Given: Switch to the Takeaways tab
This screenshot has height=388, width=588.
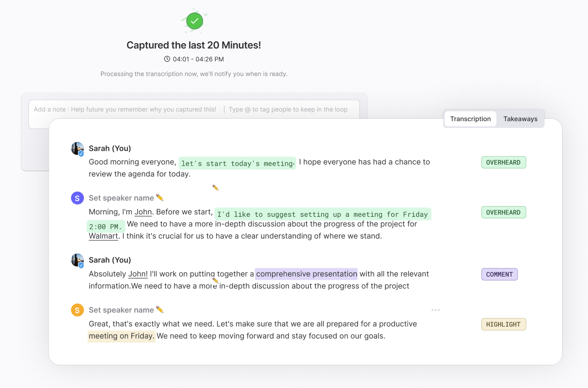Looking at the screenshot, I should [x=520, y=119].
